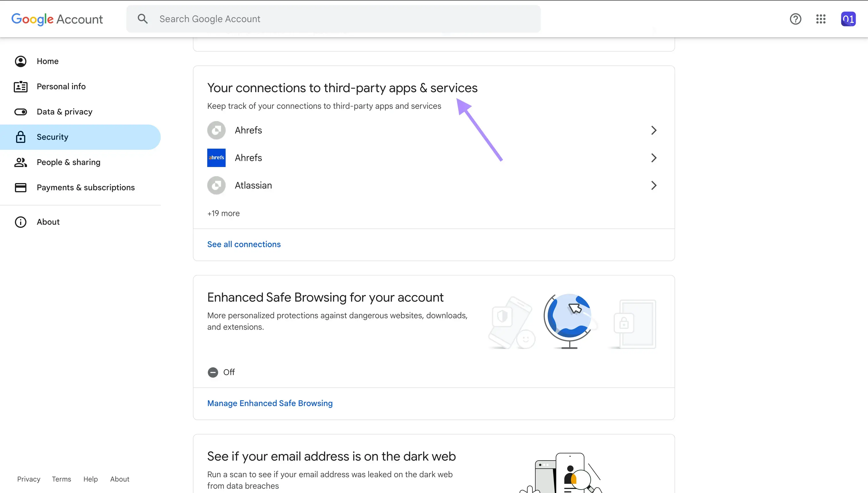Click the Payments & subscriptions icon

point(20,187)
